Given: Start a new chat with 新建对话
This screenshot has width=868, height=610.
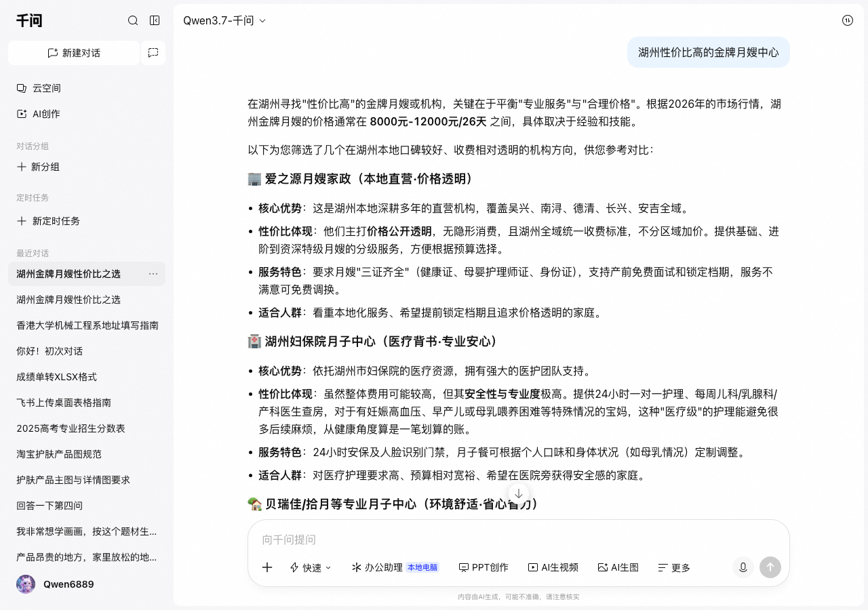Looking at the screenshot, I should tap(74, 53).
